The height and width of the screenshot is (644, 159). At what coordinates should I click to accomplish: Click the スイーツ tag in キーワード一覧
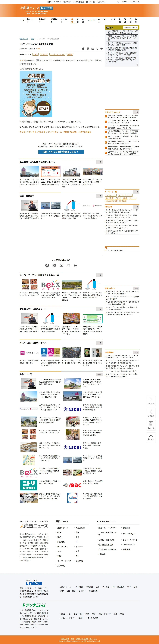point(132,198)
